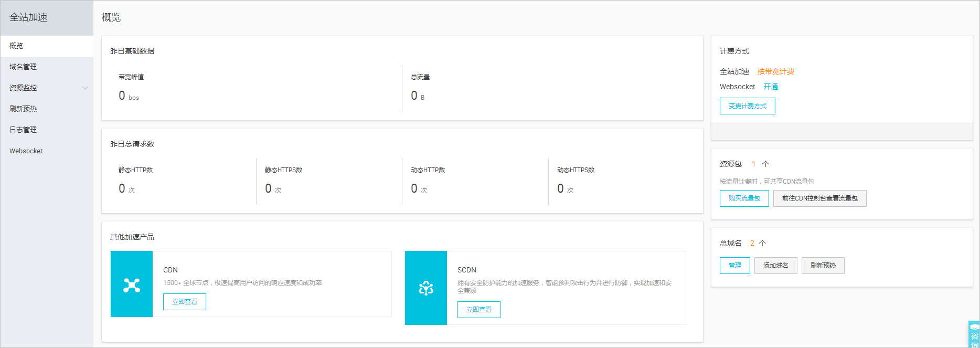Image resolution: width=980 pixels, height=348 pixels.
Task: Click the 按流量计费时，可共享CDN流量包 note
Action: click(x=767, y=182)
